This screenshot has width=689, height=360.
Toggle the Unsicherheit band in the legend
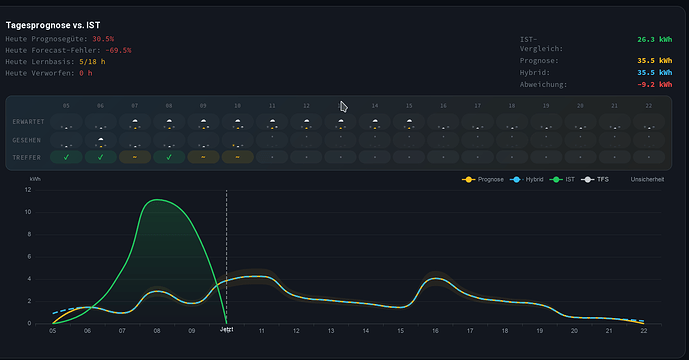click(647, 179)
